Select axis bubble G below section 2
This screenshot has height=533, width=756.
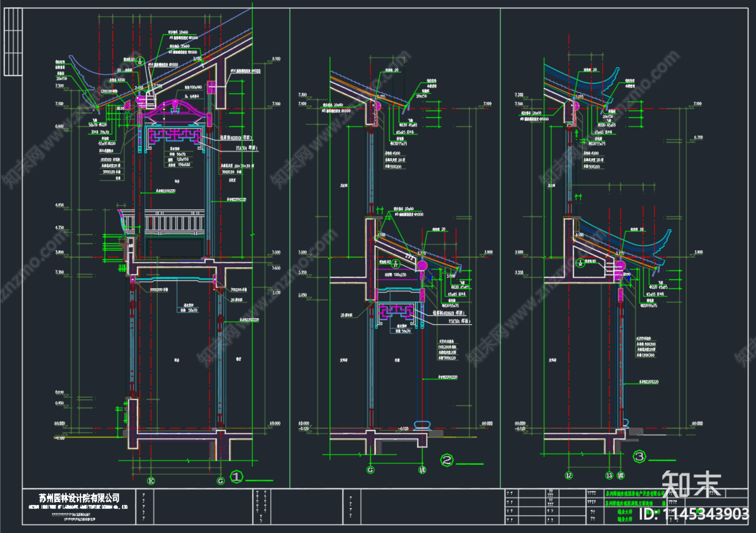[x=370, y=469]
